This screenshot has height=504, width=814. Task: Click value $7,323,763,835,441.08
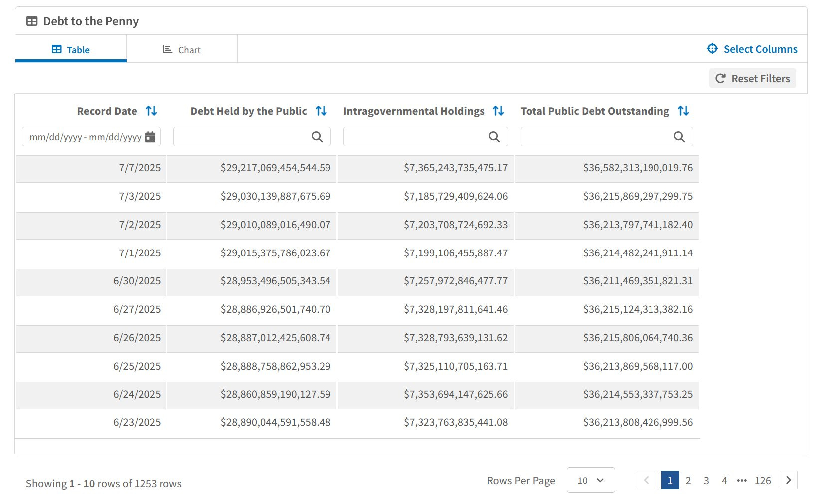[x=456, y=422]
